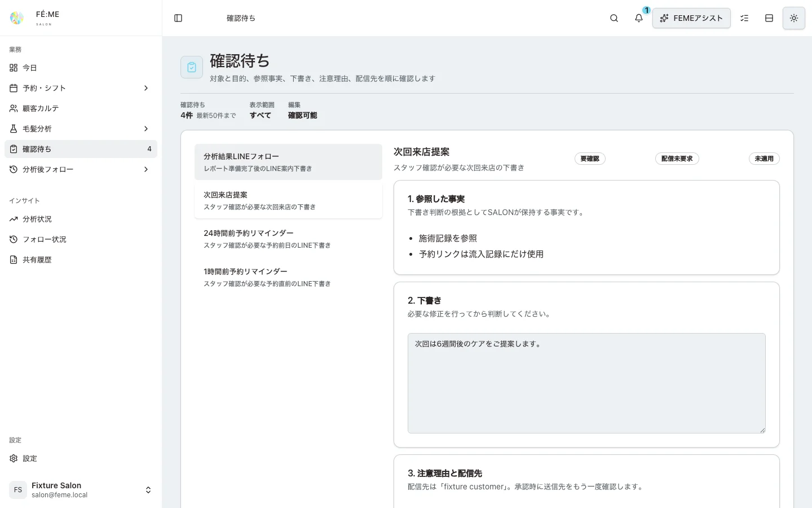Click the 未適用 status badge
The image size is (812, 508).
[x=764, y=159]
